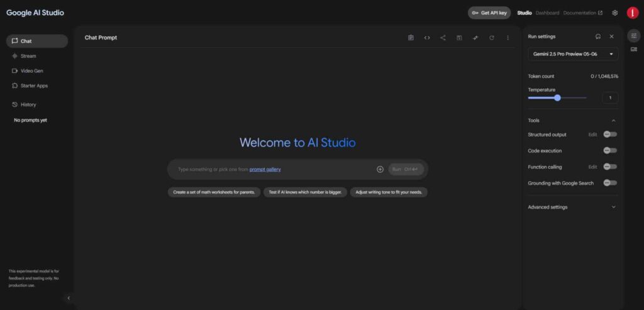This screenshot has width=644, height=310.
Task: Click the external link icon beside Documentation
Action: (600, 13)
